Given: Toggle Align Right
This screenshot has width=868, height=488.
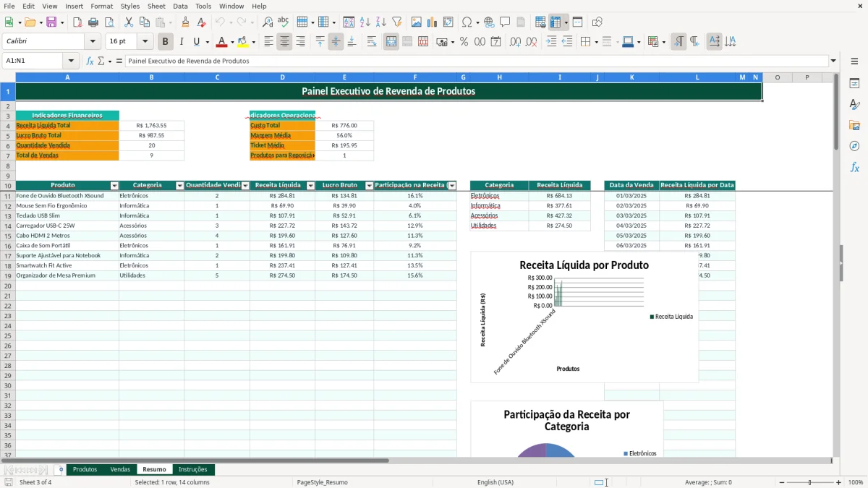Looking at the screenshot, I should pos(300,42).
